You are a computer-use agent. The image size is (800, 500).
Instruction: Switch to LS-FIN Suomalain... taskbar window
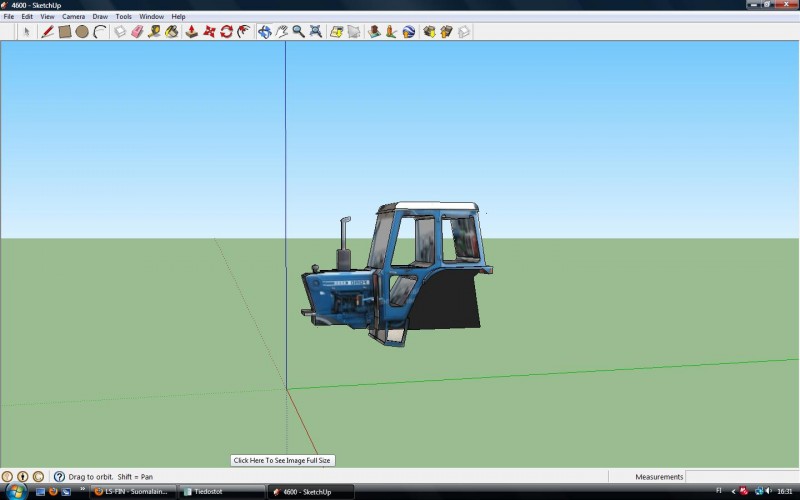tap(132, 492)
